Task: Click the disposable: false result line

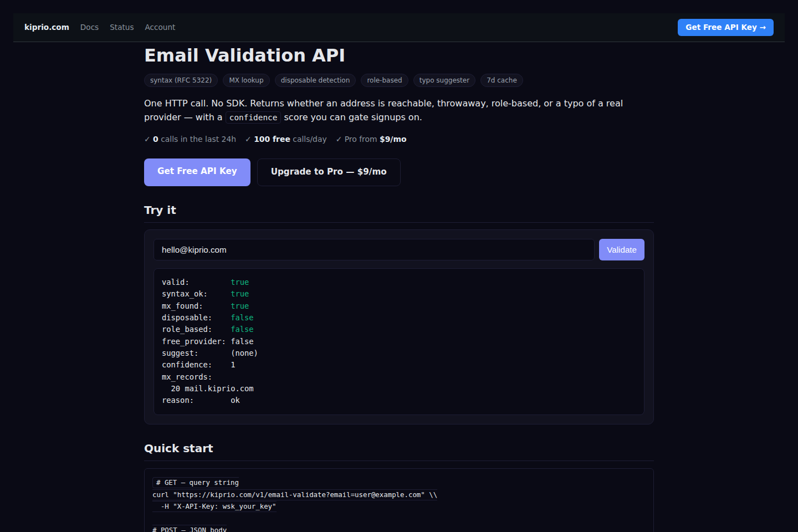Action: click(208, 318)
